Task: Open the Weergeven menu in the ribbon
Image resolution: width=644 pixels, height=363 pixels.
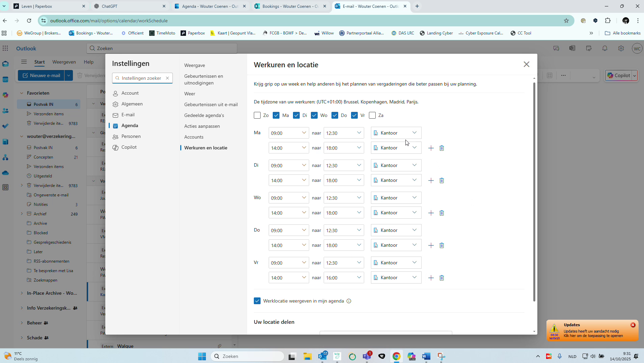Action: (64, 62)
